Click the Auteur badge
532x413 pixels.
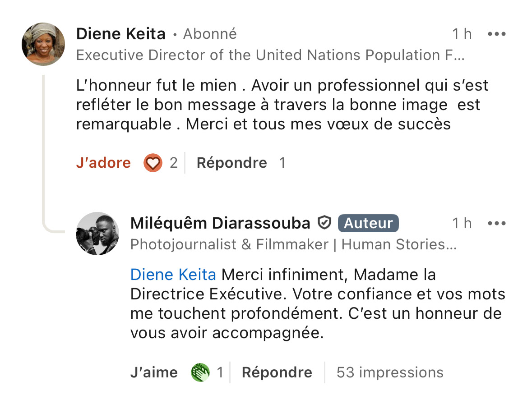pyautogui.click(x=368, y=223)
